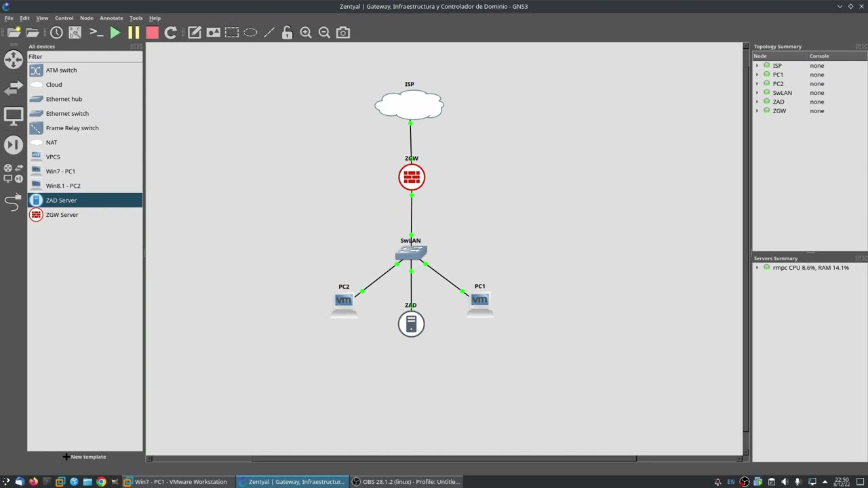Toggle the lock/unlock items padlock icon

click(288, 33)
